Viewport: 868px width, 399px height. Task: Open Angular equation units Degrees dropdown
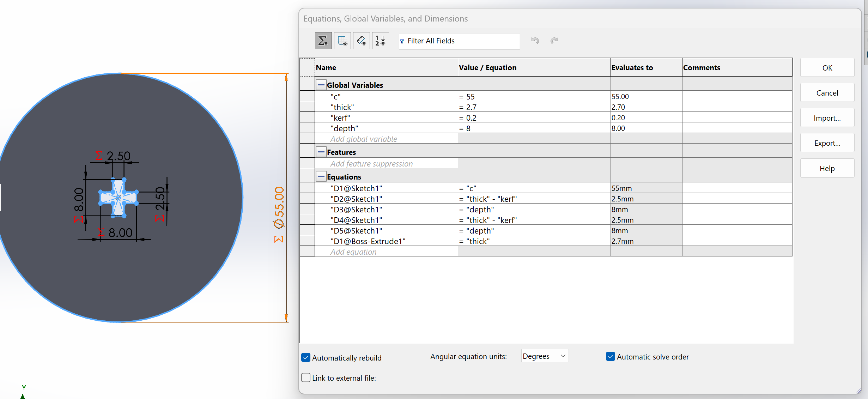pyautogui.click(x=545, y=356)
